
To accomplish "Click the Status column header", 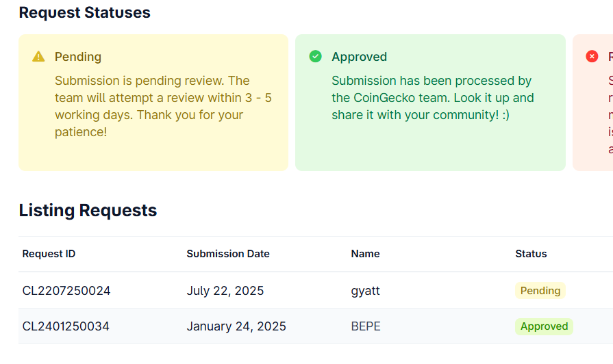I will pyautogui.click(x=531, y=254).
